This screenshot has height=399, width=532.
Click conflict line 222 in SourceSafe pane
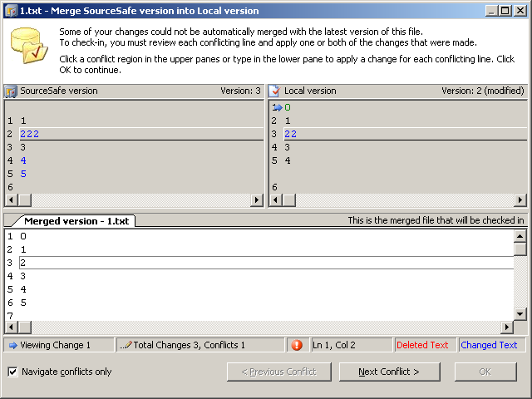(30, 134)
